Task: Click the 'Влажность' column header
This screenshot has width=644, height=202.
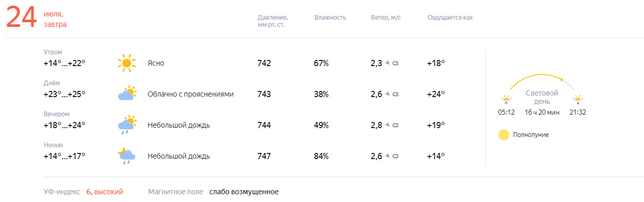Action: (330, 18)
